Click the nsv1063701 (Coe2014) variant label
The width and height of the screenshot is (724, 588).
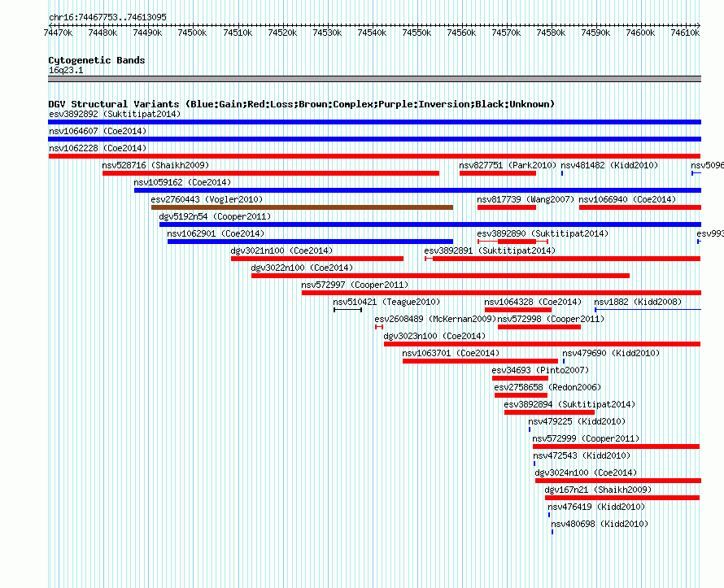[x=451, y=353]
